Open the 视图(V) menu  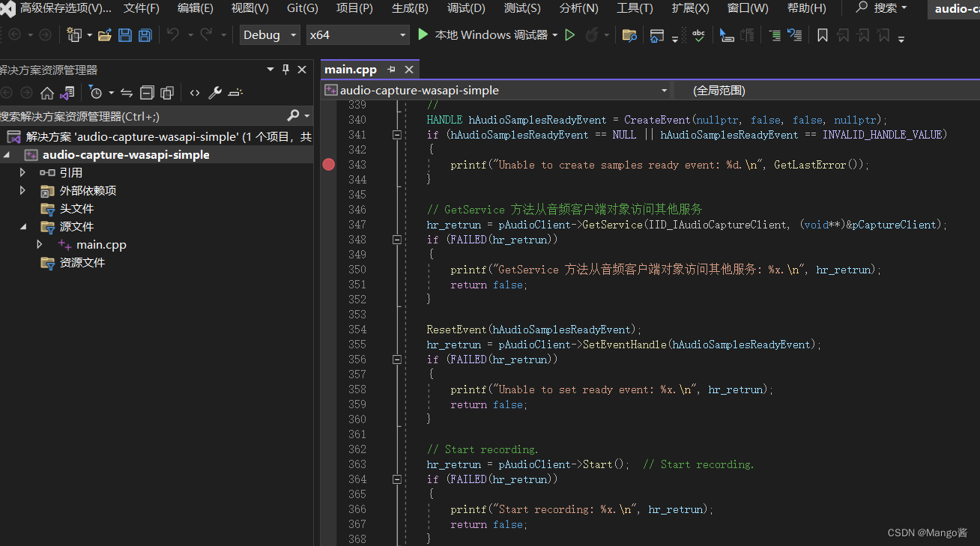[249, 8]
